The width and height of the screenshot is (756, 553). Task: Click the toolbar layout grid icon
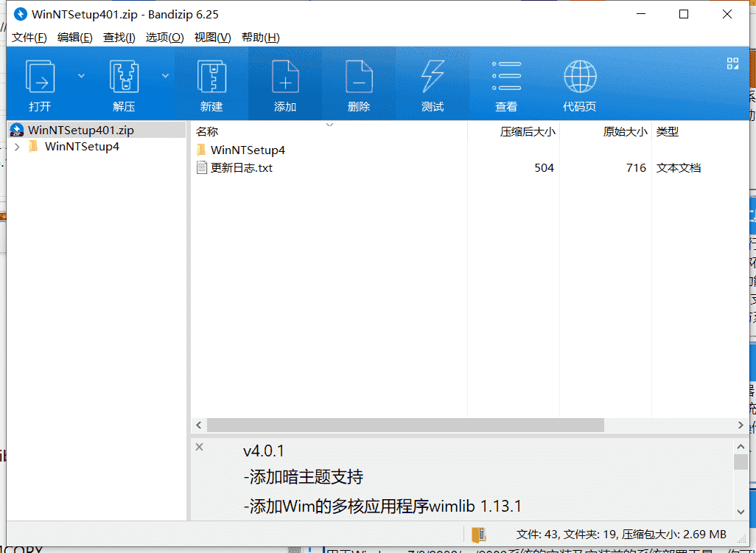(x=732, y=63)
